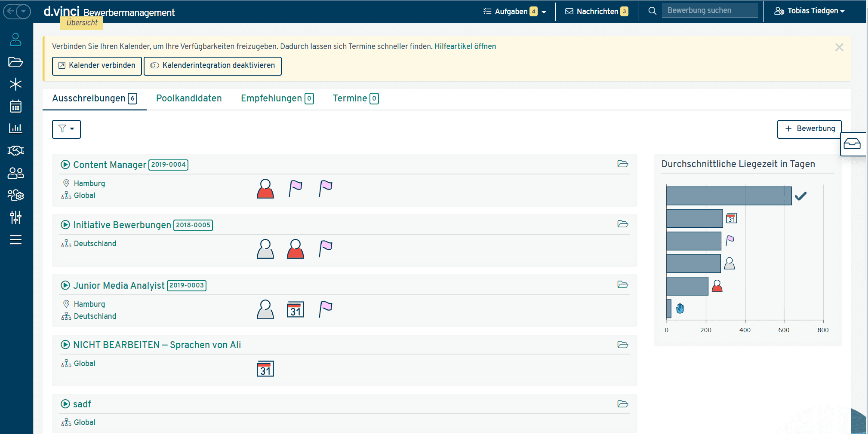Image resolution: width=868 pixels, height=434 pixels.
Task: Click the Bewerbung suchen search field
Action: tap(709, 11)
